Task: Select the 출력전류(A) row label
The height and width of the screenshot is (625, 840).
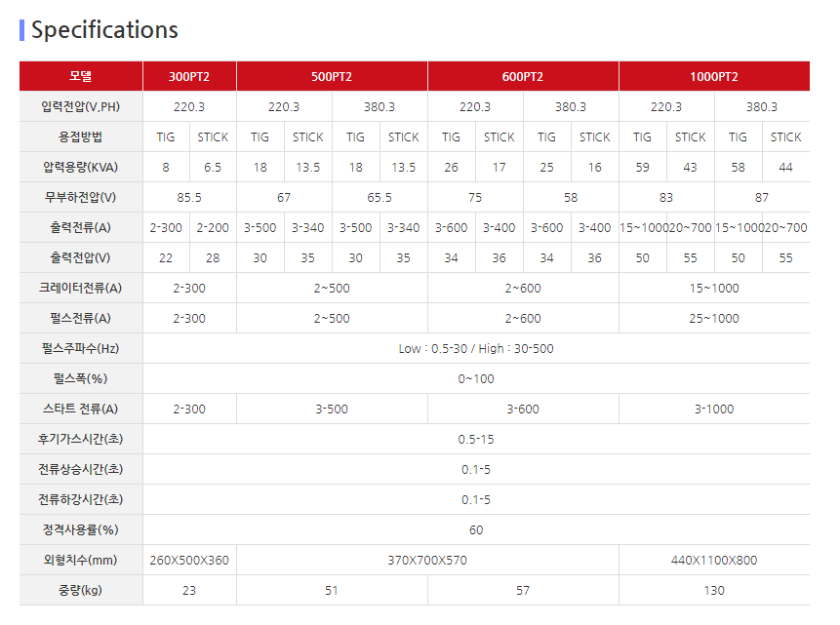Action: (81, 227)
